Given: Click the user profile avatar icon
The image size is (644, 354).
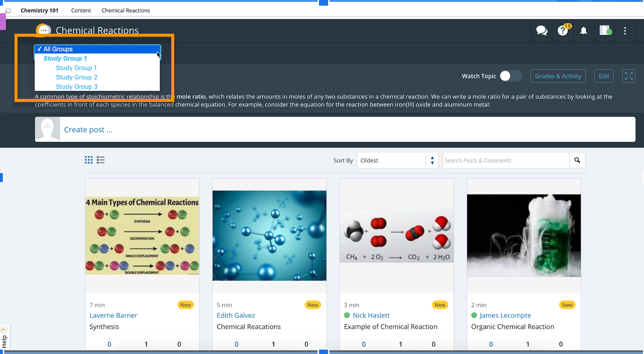Looking at the screenshot, I should click(x=605, y=31).
